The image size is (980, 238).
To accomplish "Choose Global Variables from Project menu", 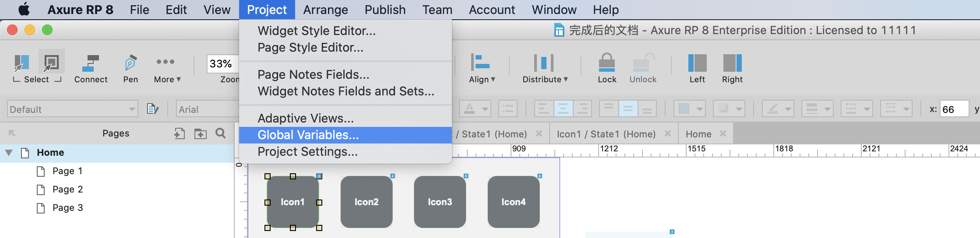I will click(x=308, y=135).
